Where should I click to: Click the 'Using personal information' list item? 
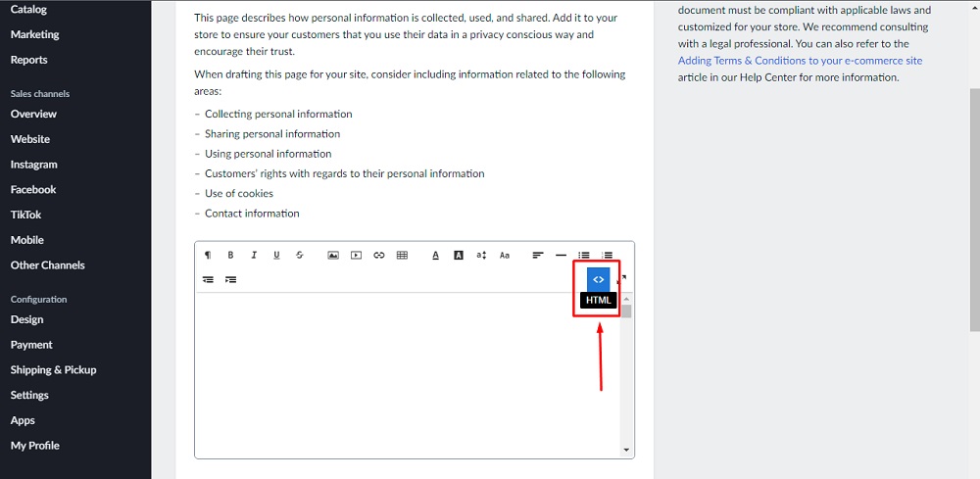click(269, 154)
